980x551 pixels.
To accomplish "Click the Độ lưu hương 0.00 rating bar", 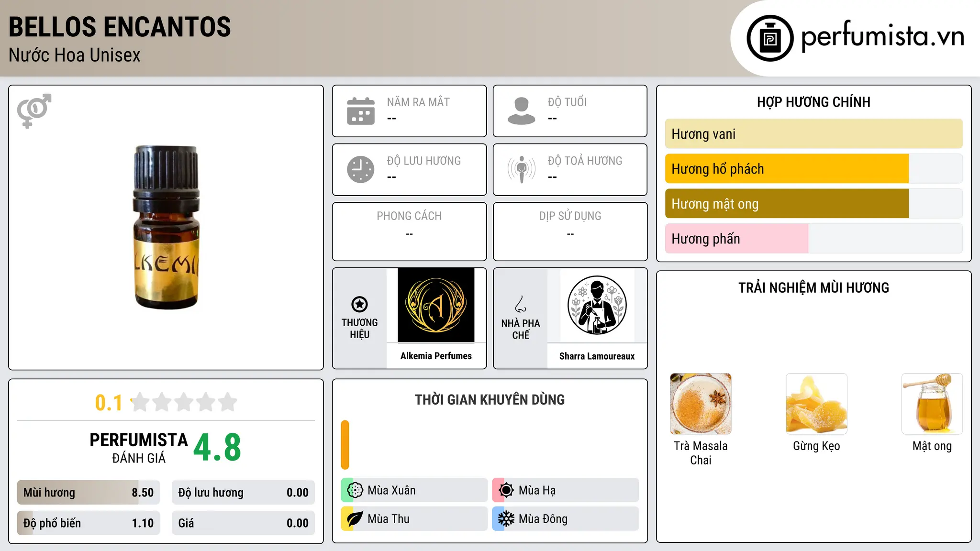I will click(x=243, y=493).
